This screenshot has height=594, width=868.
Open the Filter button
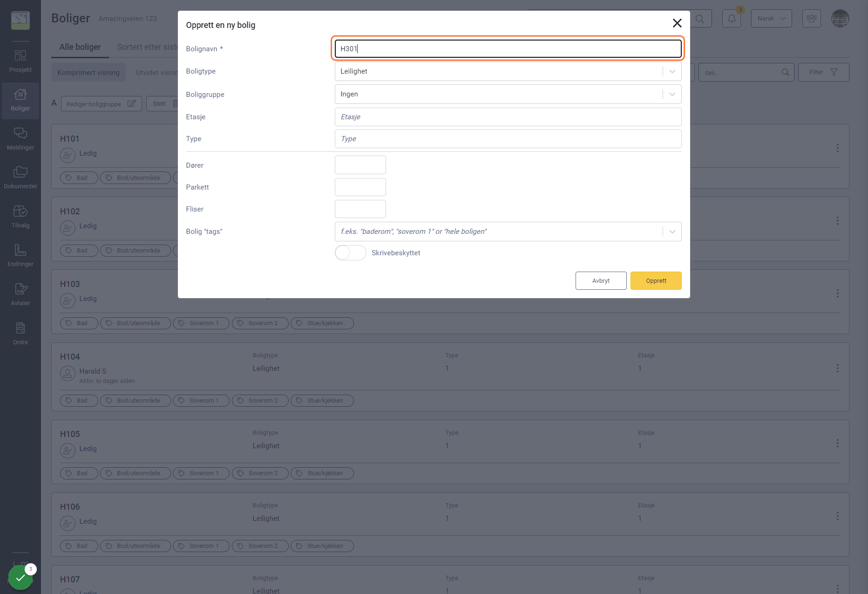coord(824,72)
